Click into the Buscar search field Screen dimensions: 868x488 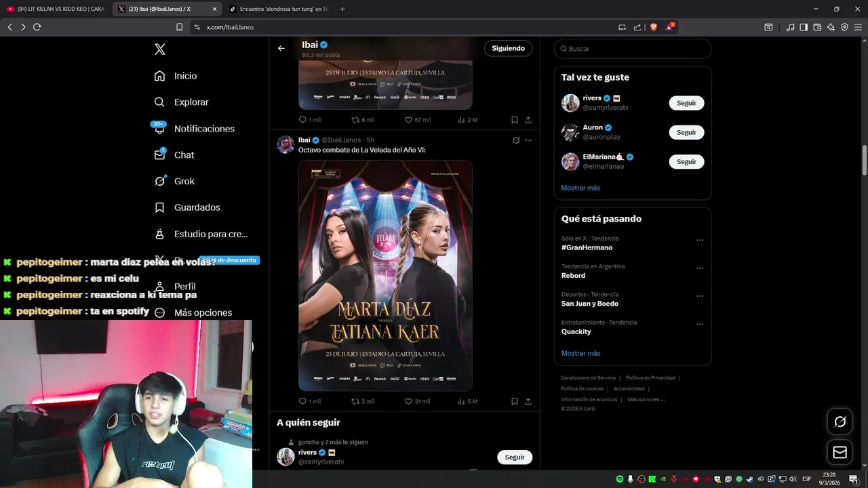click(x=633, y=49)
